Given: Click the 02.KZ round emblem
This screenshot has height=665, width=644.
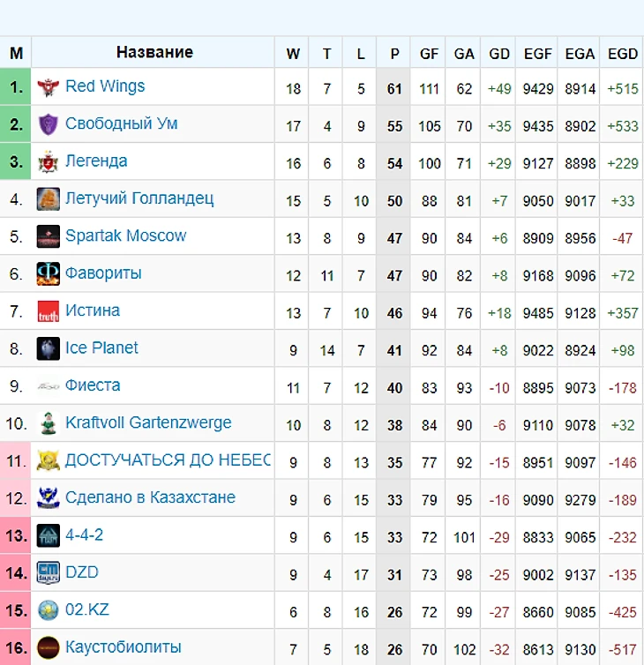Looking at the screenshot, I should (48, 610).
